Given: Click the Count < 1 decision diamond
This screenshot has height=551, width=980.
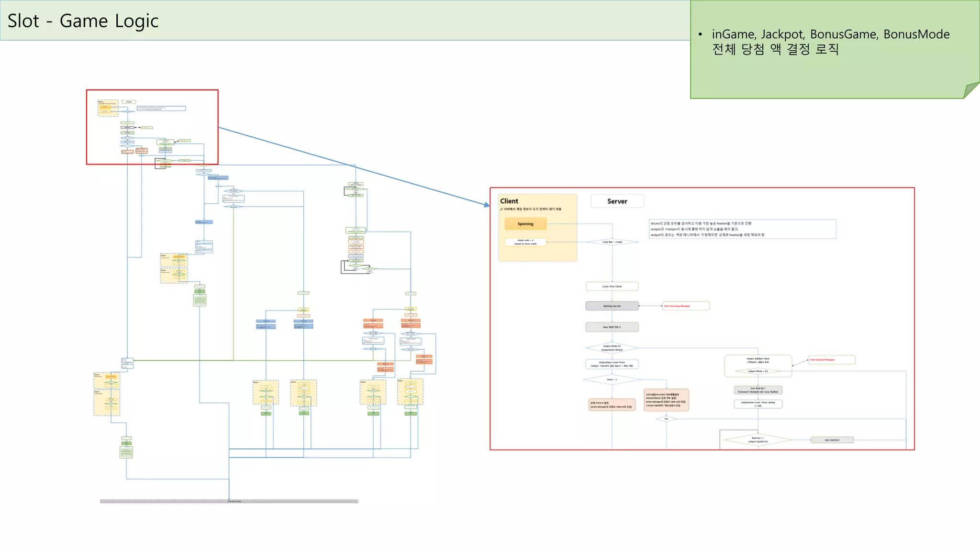Looking at the screenshot, I should point(612,380).
